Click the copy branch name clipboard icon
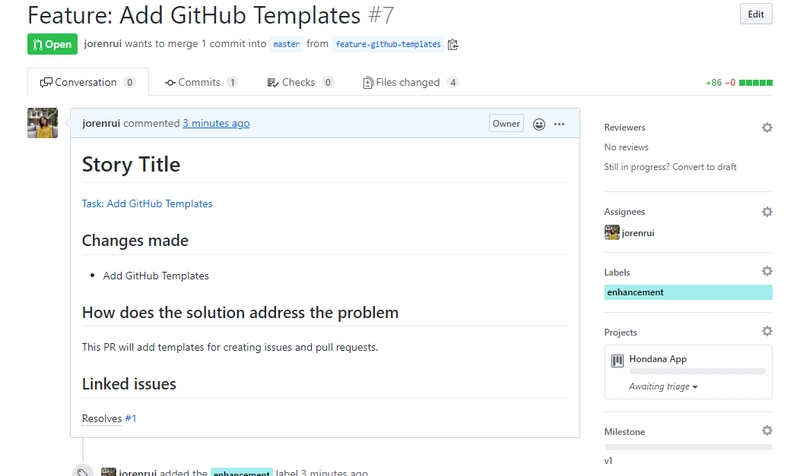This screenshot has width=800, height=476. click(x=453, y=45)
